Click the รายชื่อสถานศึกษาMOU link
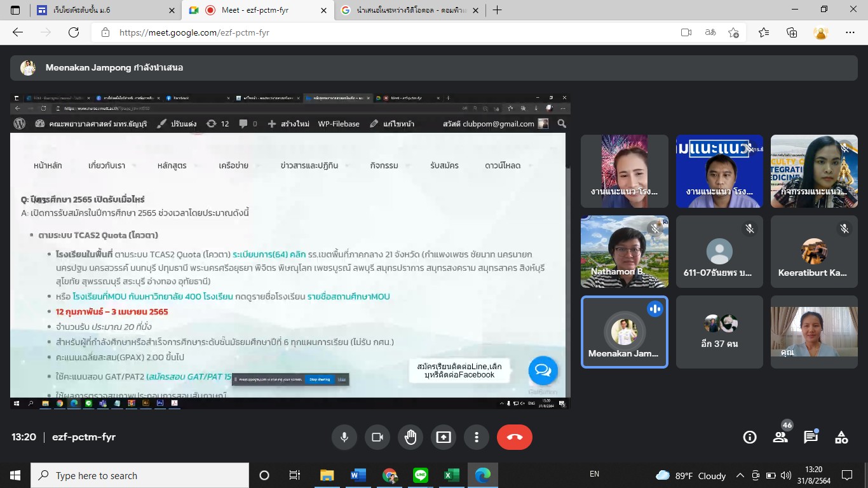Screen dimensions: 868x488 click(x=348, y=296)
